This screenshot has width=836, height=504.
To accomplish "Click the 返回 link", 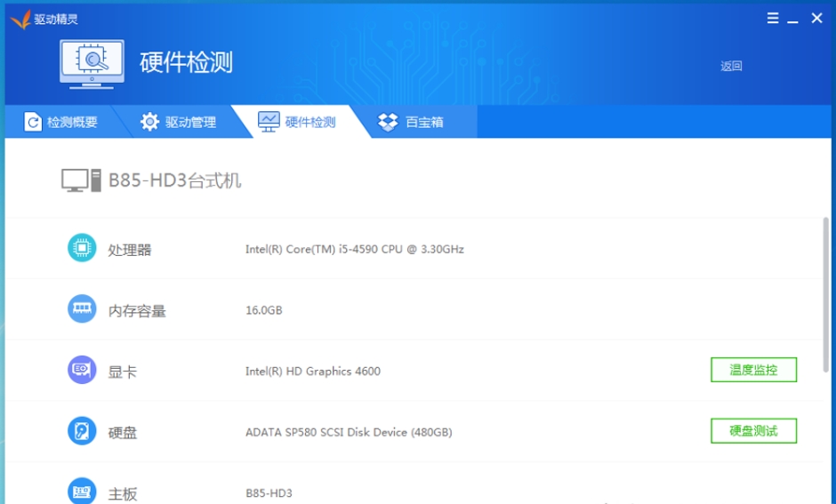I will [x=731, y=66].
